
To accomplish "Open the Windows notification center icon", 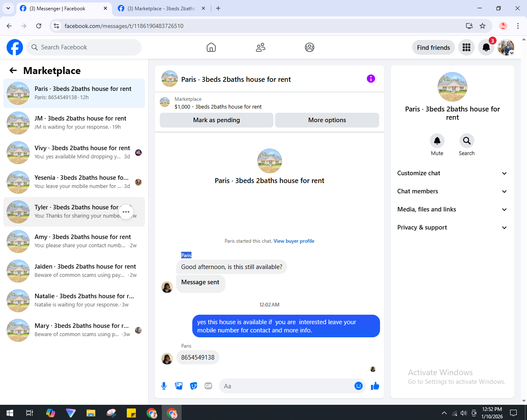I will coord(513,413).
